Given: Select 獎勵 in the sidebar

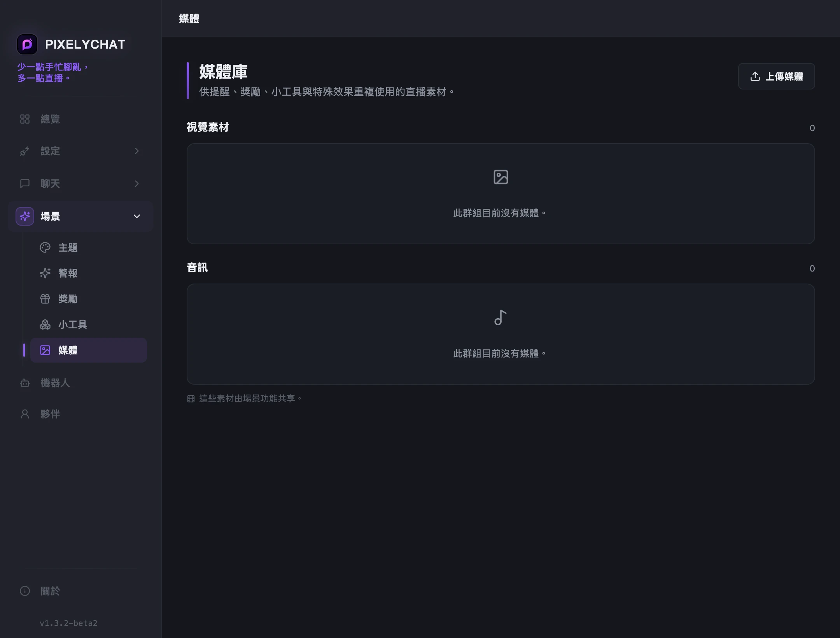Looking at the screenshot, I should click(89, 299).
